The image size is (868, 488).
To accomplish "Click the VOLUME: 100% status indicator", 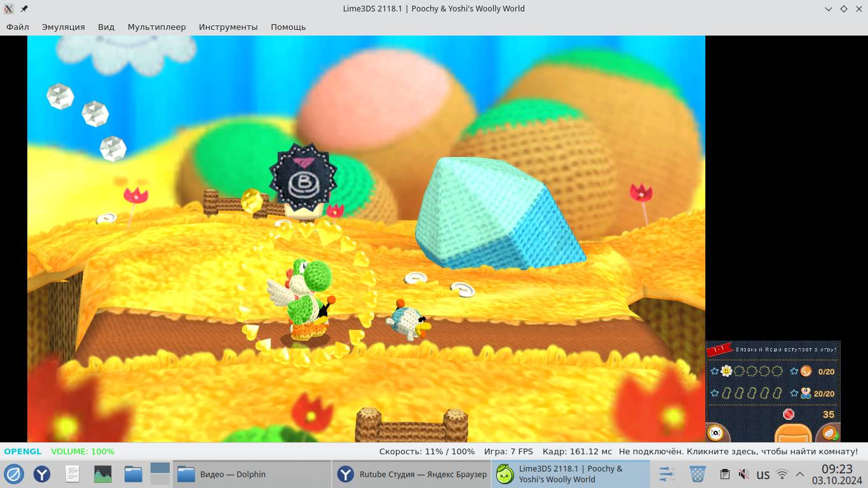I will point(83,451).
